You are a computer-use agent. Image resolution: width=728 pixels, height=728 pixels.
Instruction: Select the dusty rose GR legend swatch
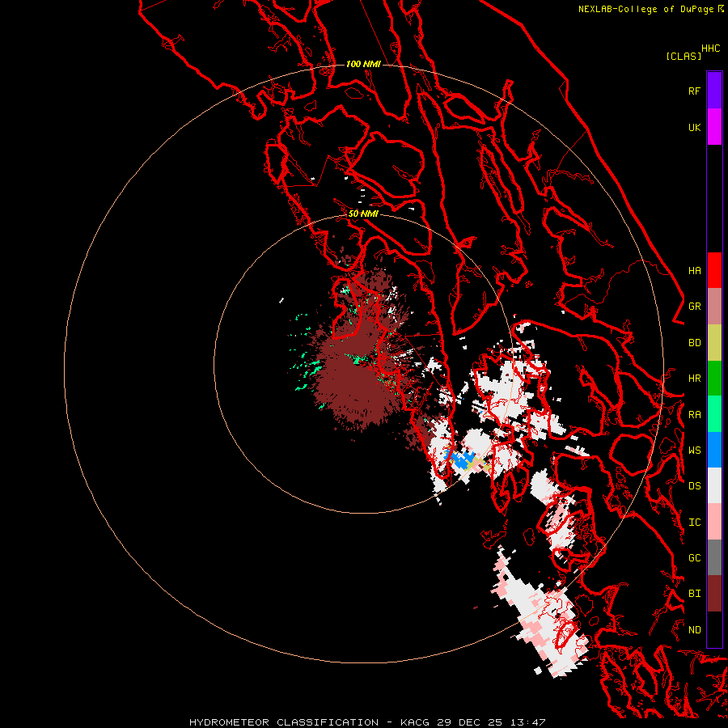[714, 307]
